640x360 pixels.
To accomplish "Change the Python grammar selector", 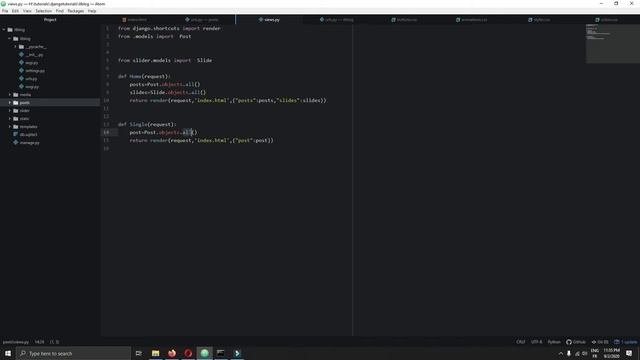I will point(554,342).
